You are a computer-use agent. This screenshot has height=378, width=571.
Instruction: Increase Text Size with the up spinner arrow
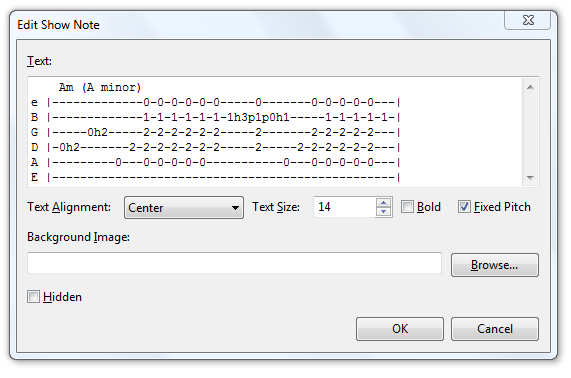383,202
